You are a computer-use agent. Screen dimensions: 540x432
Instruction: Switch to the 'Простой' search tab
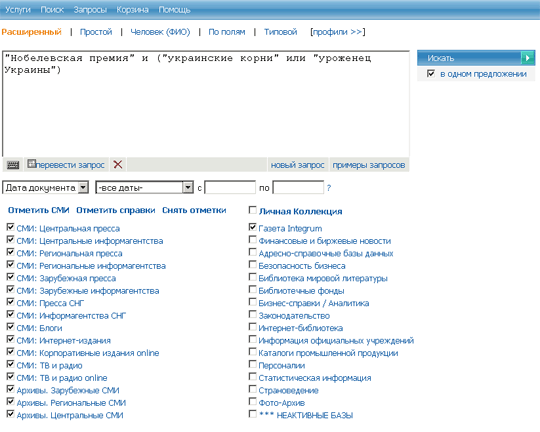click(96, 32)
